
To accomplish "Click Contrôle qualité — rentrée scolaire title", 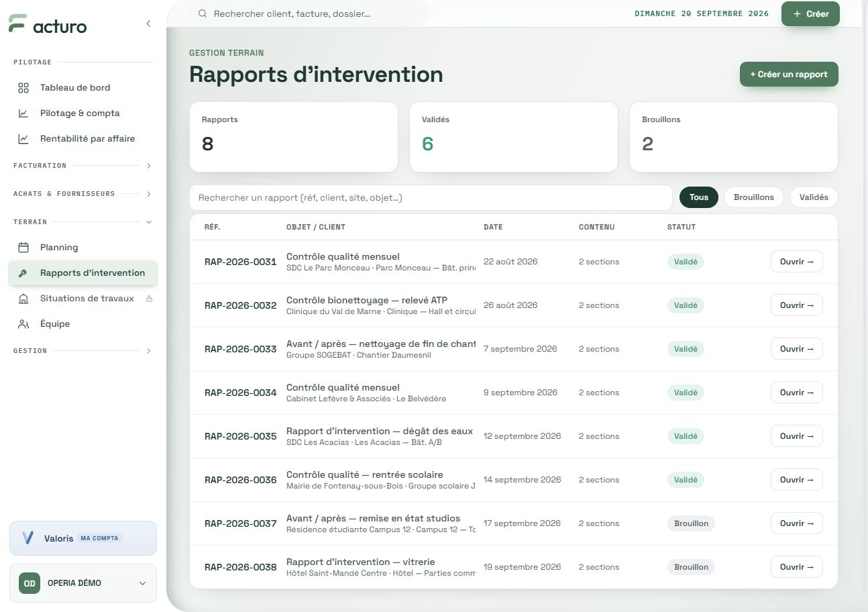I will point(364,474).
